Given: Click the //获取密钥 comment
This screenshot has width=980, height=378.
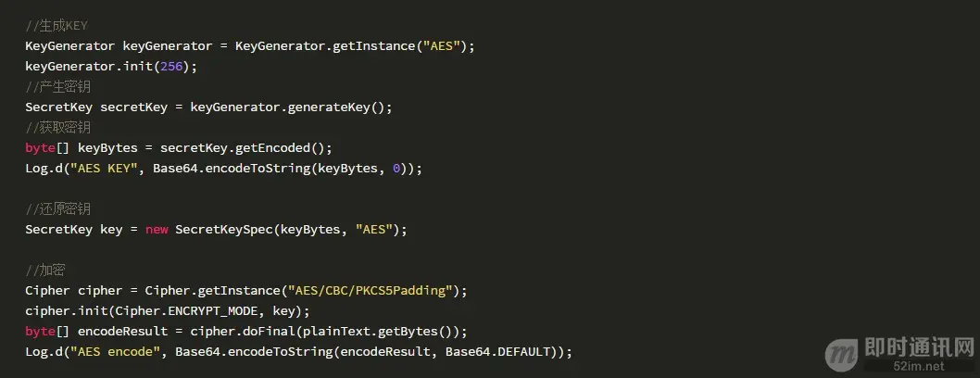Looking at the screenshot, I should coord(57,128).
